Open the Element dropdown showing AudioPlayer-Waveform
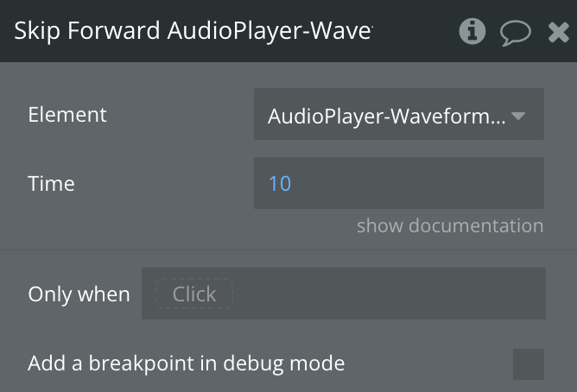Screen dimensions: 577x392 (x=398, y=115)
